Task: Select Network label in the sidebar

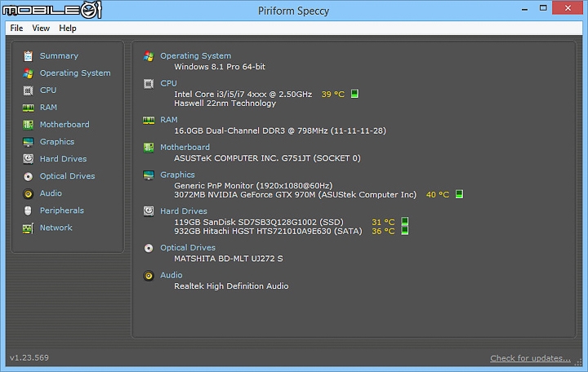Action: 56,228
